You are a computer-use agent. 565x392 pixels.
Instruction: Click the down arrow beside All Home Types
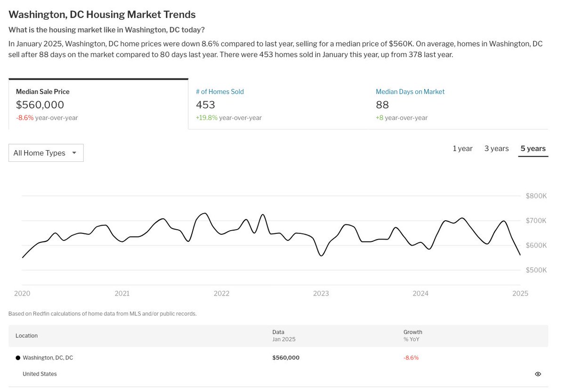74,153
